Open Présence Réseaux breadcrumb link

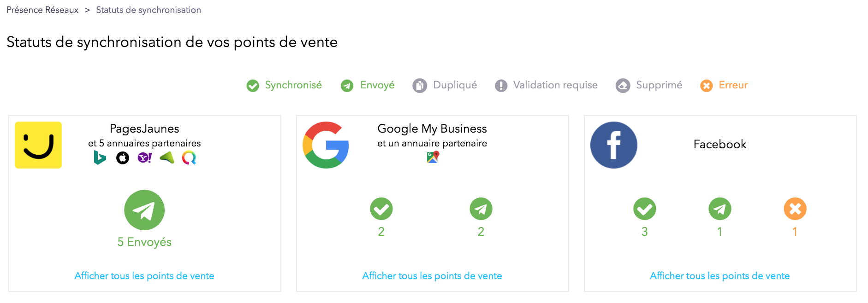42,10
